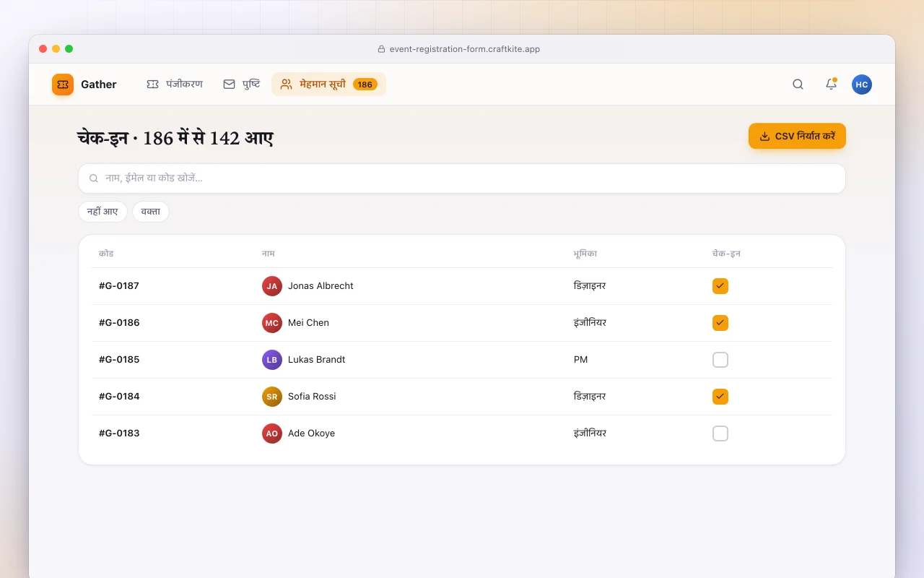Check in Lukas Brandt

720,360
